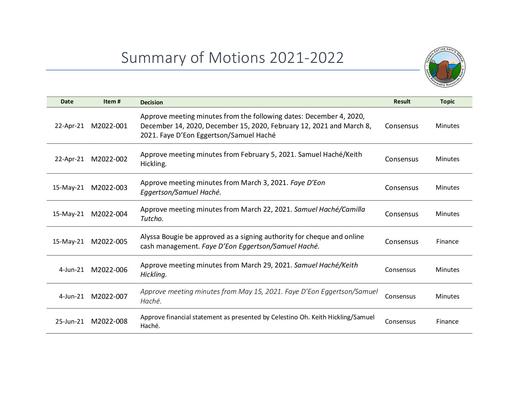512x395 pixels.
Task: Click the 4-Jun-21 date in row M2022-007
Action: click(71, 296)
